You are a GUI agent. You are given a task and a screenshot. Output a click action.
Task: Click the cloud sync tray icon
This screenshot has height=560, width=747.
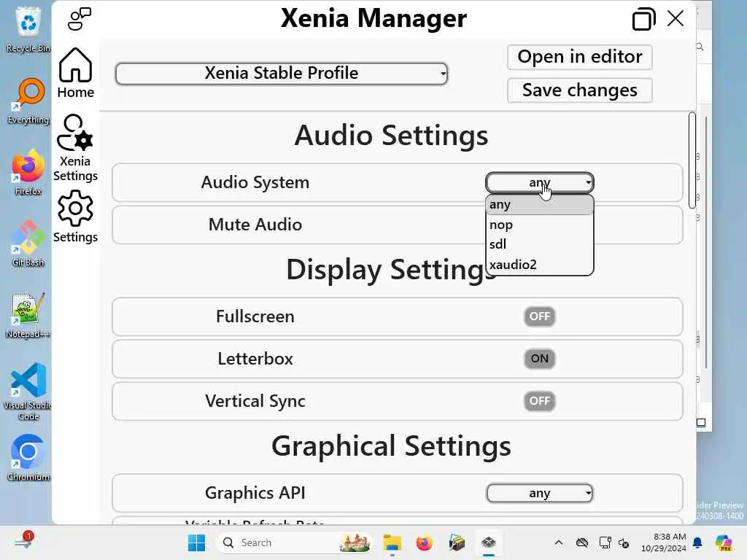581,542
